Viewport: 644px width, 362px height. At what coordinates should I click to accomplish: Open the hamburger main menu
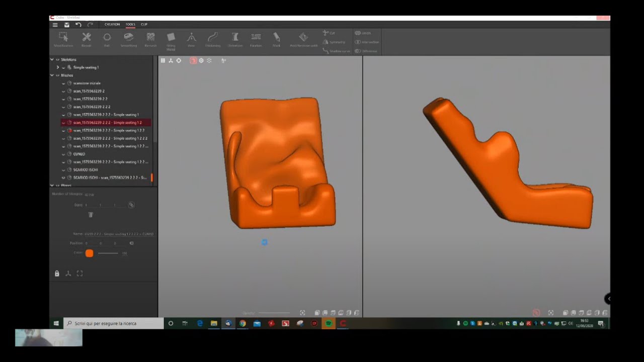55,25
